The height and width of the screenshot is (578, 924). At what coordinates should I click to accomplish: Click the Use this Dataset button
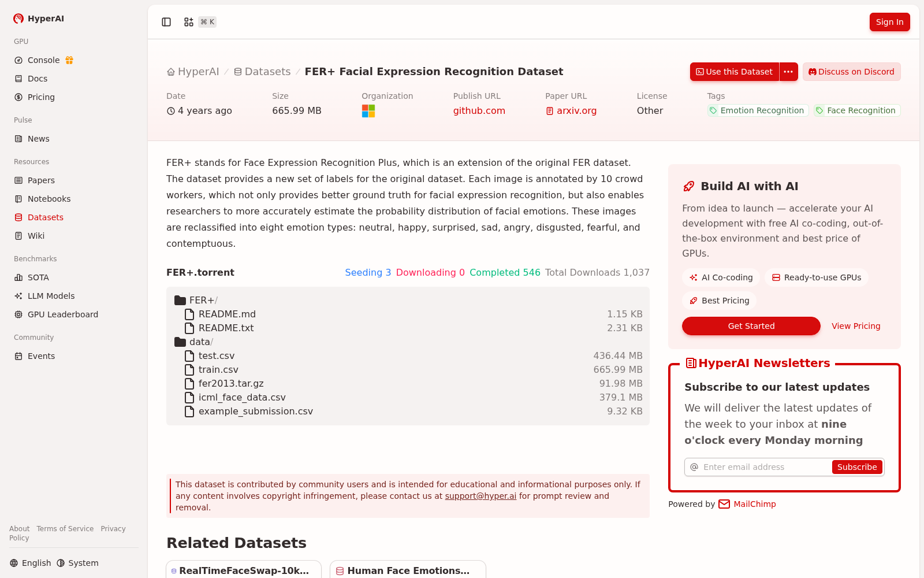click(734, 72)
